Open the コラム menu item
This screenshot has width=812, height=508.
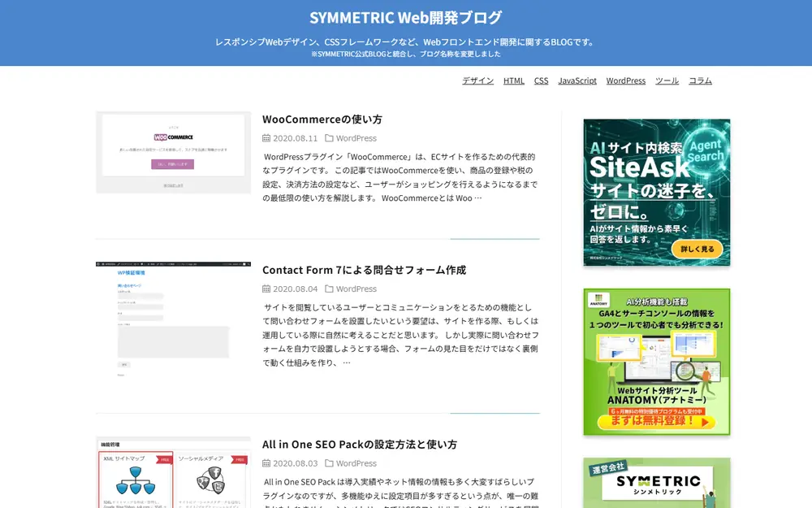(x=700, y=80)
